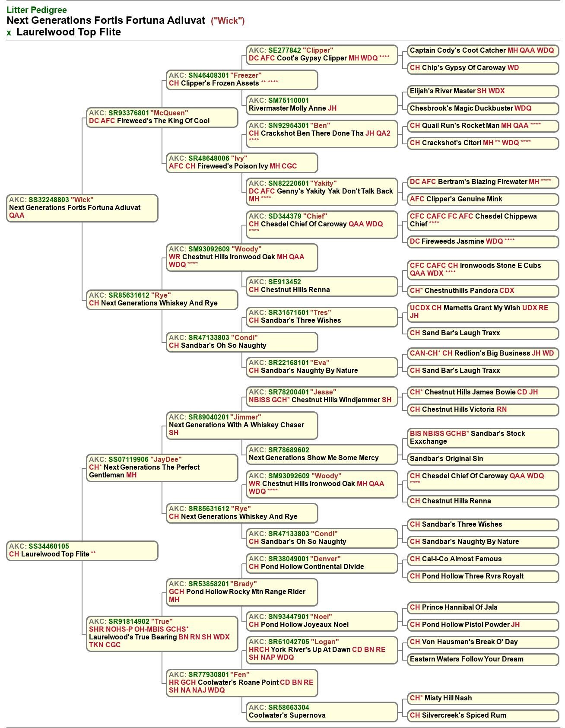
Task: Click "Logan" York River's Up At Dawn
Action: click(322, 649)
